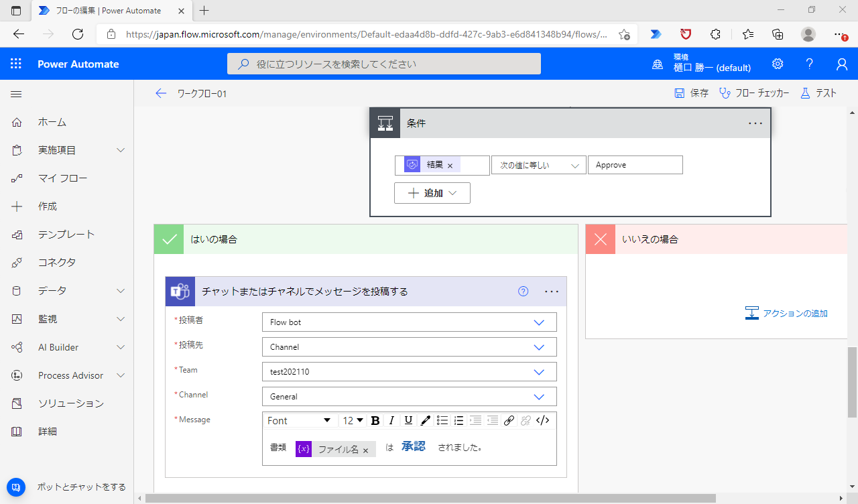Click the Approve value field in the condition
Viewport: 858px width, 504px height.
[x=635, y=165]
